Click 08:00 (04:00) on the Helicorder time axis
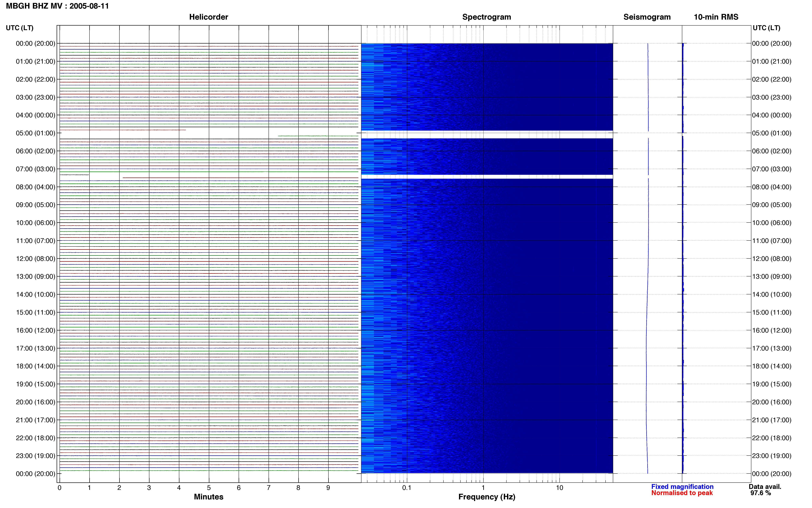The height and width of the screenshot is (508, 812). (x=36, y=187)
